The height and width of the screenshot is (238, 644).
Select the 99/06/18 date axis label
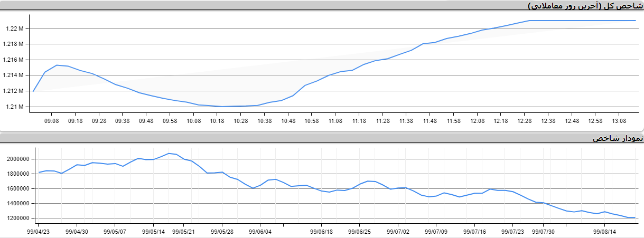[321, 231]
